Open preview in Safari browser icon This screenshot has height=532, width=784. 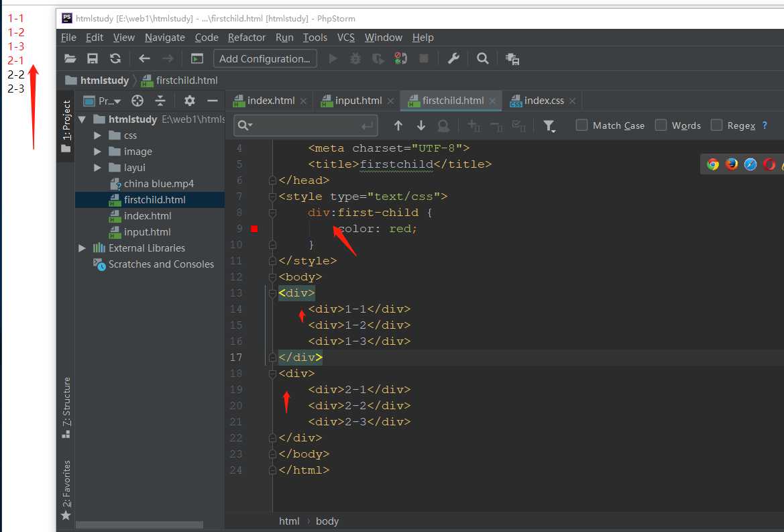tap(750, 164)
